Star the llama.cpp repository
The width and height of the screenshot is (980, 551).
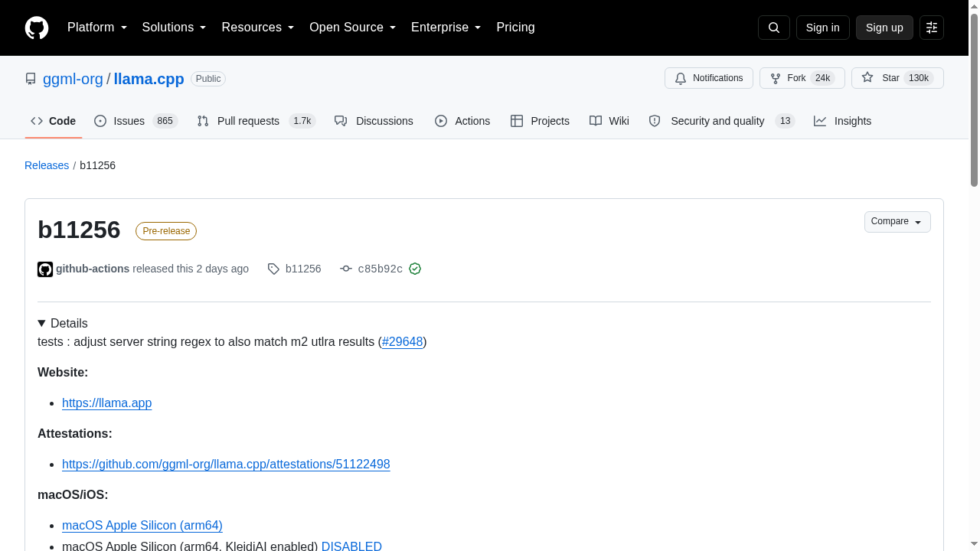pyautogui.click(x=897, y=78)
